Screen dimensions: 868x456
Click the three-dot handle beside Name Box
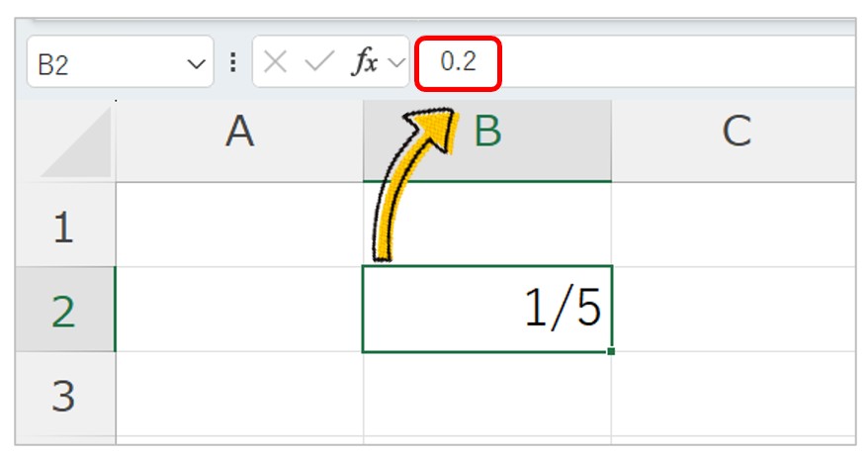pyautogui.click(x=233, y=62)
